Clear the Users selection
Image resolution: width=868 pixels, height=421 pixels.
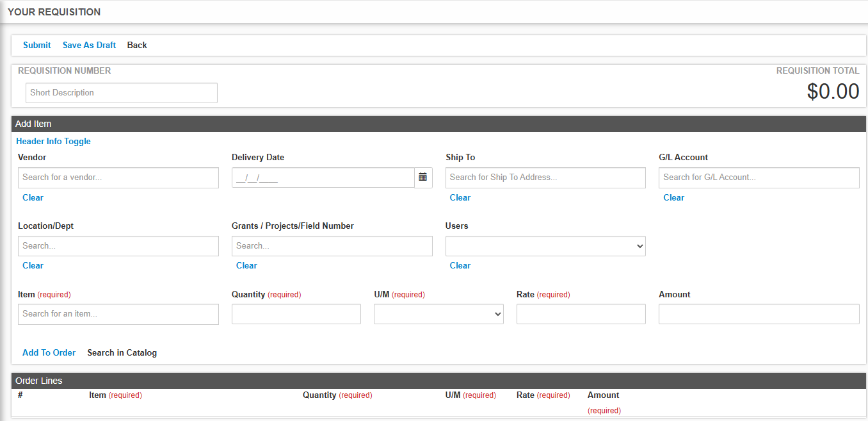click(460, 265)
